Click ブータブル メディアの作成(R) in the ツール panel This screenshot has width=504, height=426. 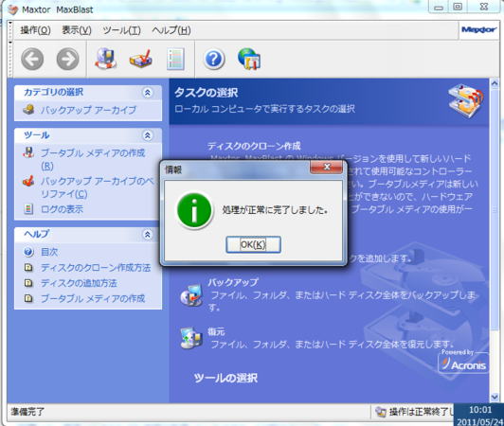(x=93, y=159)
